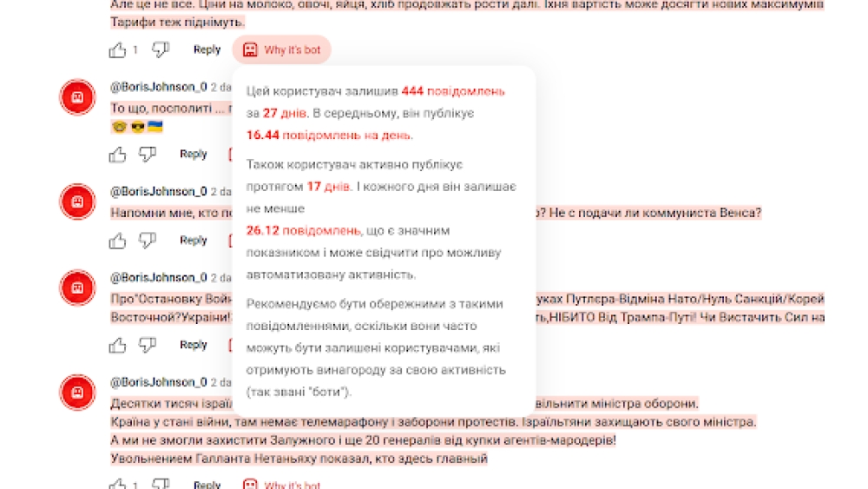Click '444 повідомлень' in the bot popup
The width and height of the screenshot is (868, 489).
(453, 91)
